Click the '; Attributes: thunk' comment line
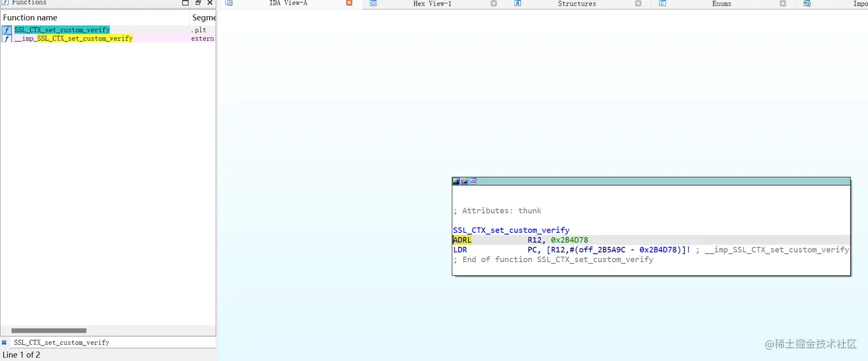This screenshot has height=361, width=868. (497, 210)
